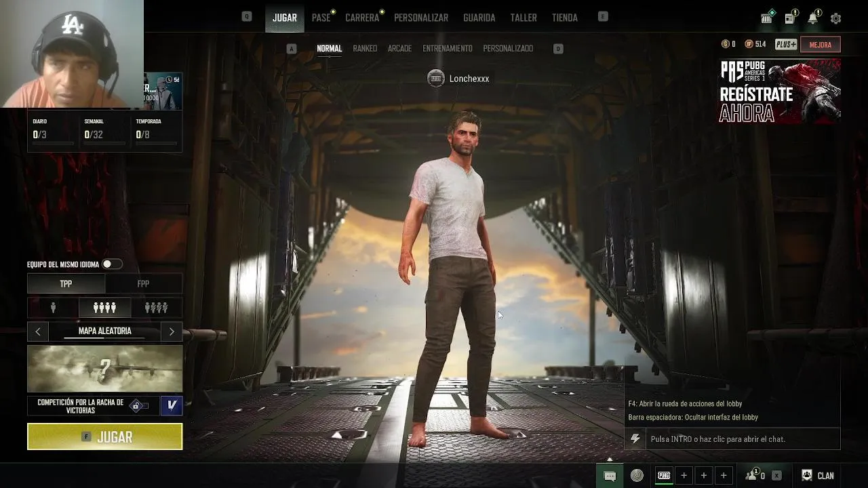Open the PASE tab

click(321, 18)
